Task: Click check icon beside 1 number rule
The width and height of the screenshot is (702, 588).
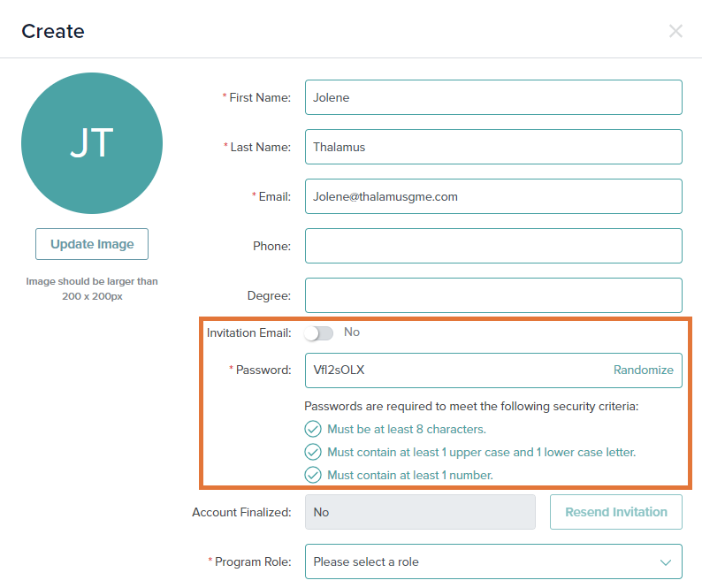Action: click(313, 475)
